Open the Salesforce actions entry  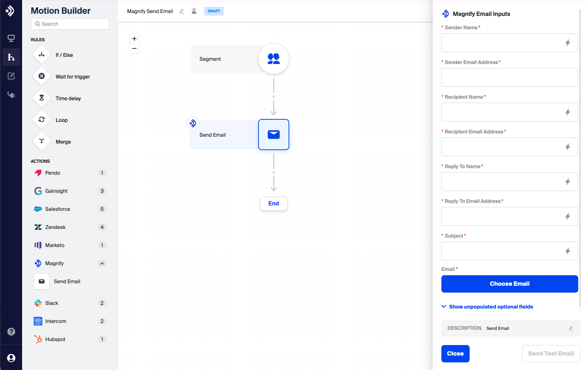[x=58, y=209]
